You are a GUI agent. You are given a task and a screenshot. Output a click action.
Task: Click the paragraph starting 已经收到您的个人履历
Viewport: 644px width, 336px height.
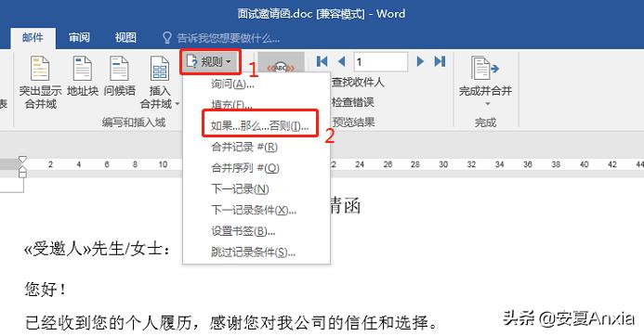click(232, 323)
